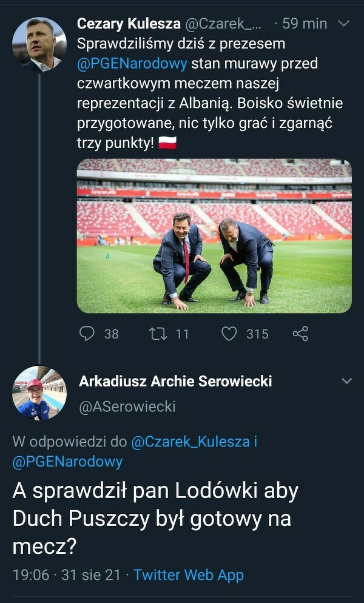Open the share icon on tweet
Screen dimensions: 364x603
tap(300, 334)
